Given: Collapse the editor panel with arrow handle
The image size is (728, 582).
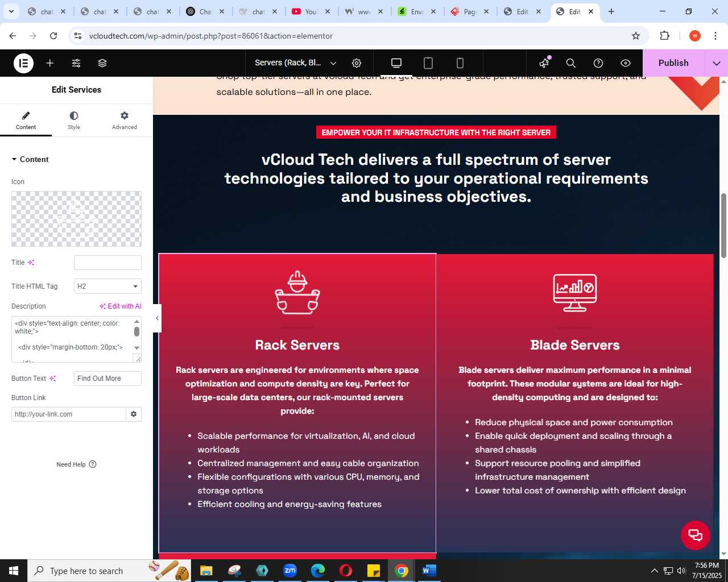Looking at the screenshot, I should click(x=157, y=318).
